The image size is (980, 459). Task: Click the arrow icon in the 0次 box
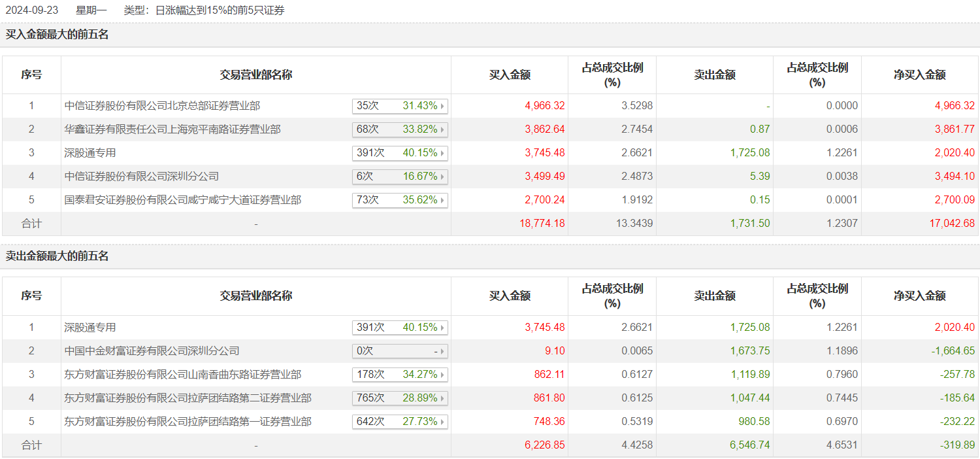(443, 351)
